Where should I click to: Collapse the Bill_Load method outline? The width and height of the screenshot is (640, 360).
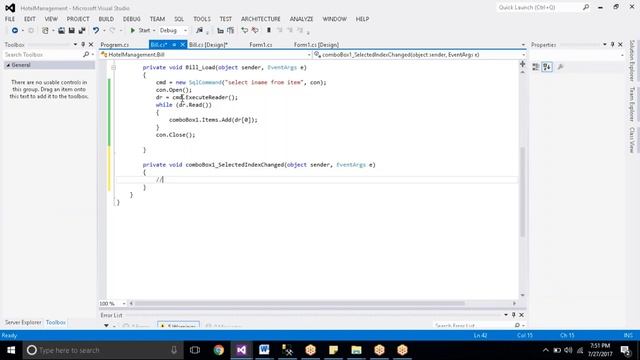(x=113, y=67)
